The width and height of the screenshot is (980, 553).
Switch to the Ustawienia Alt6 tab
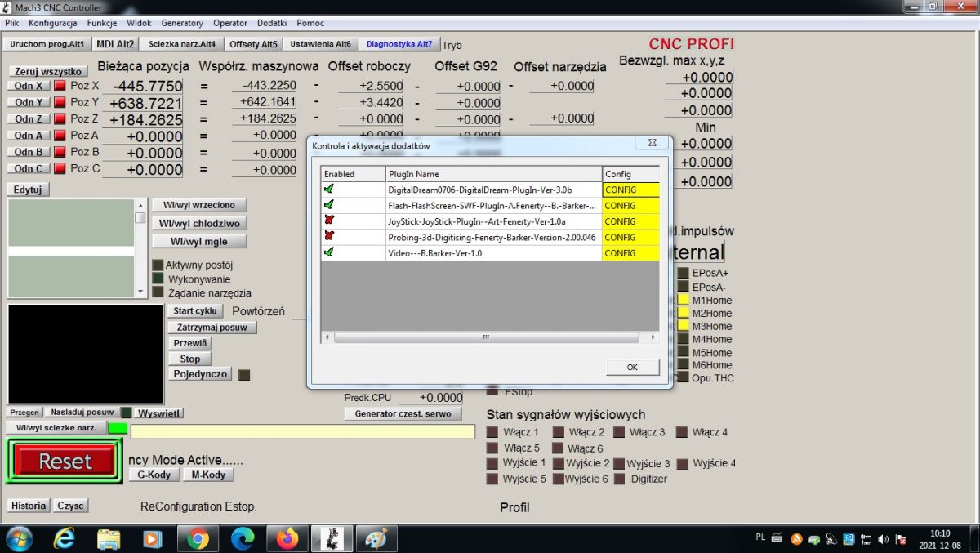(321, 44)
